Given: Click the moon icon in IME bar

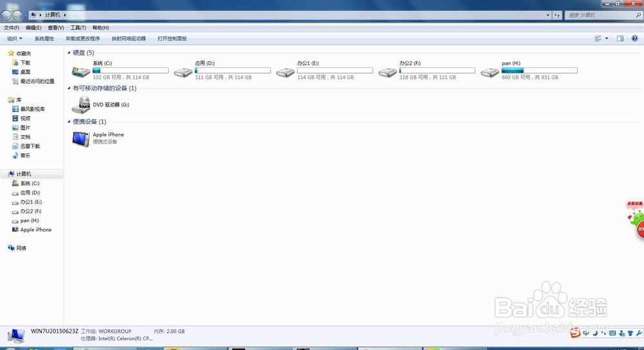Looking at the screenshot, I should click(x=595, y=333).
